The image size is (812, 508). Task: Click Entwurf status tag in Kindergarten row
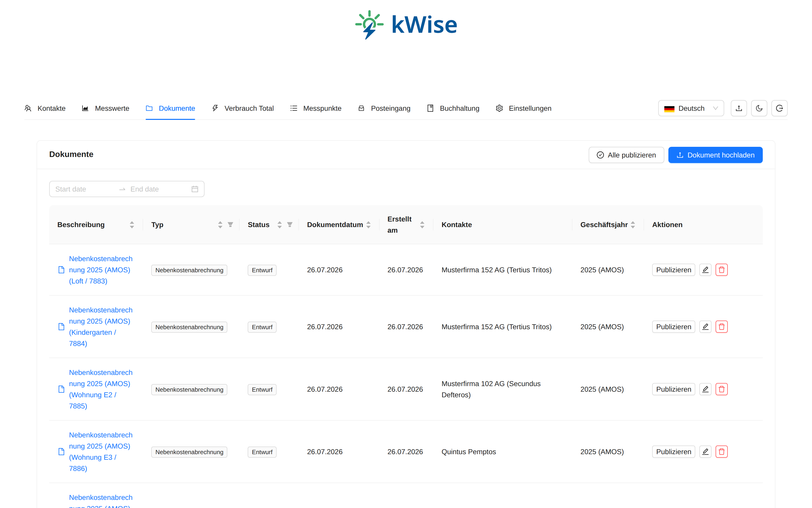pos(262,327)
